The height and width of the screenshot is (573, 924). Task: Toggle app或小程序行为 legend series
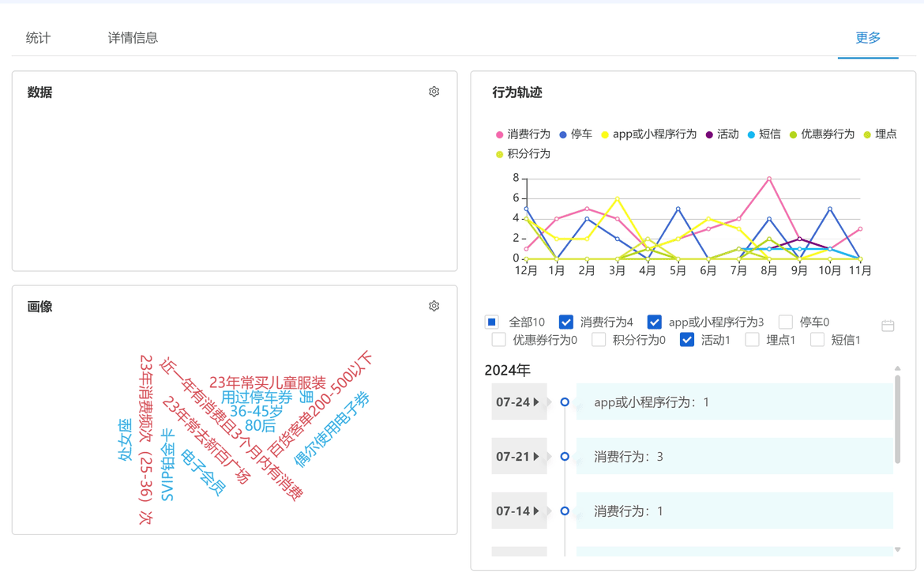(649, 134)
